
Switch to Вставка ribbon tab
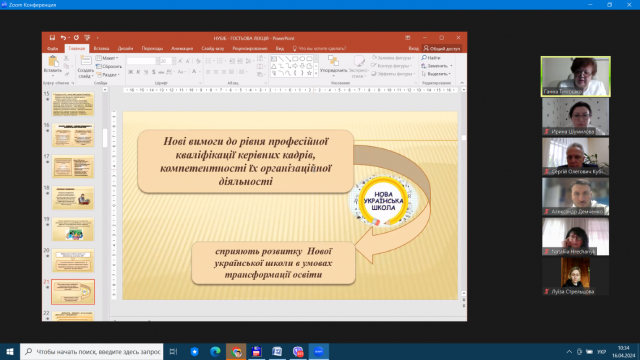click(x=101, y=49)
